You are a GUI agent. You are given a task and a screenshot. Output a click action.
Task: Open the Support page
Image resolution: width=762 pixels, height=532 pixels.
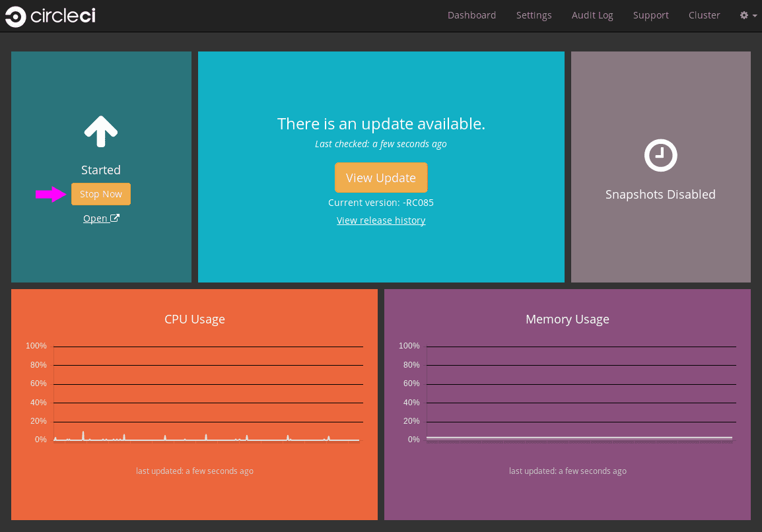(650, 15)
